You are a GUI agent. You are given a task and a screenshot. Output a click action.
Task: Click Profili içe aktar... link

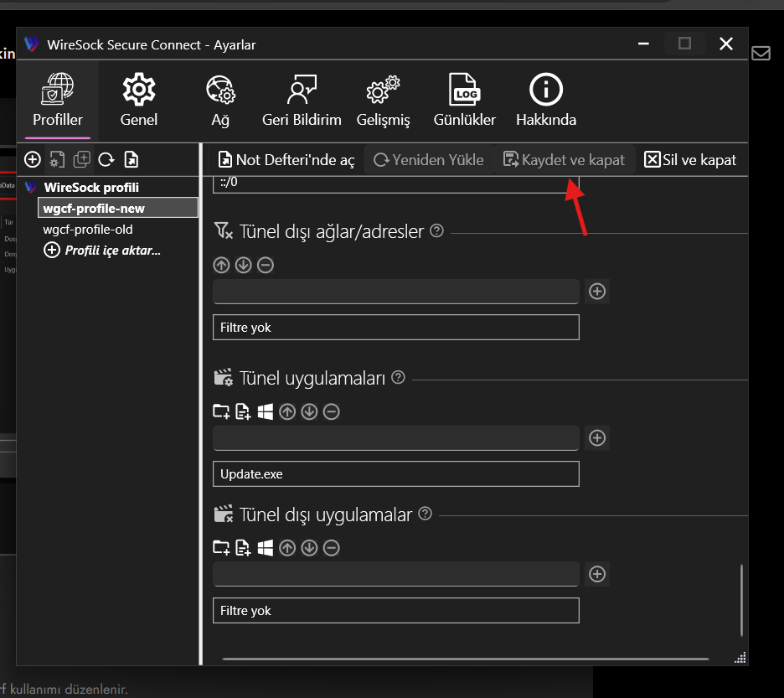tap(102, 251)
